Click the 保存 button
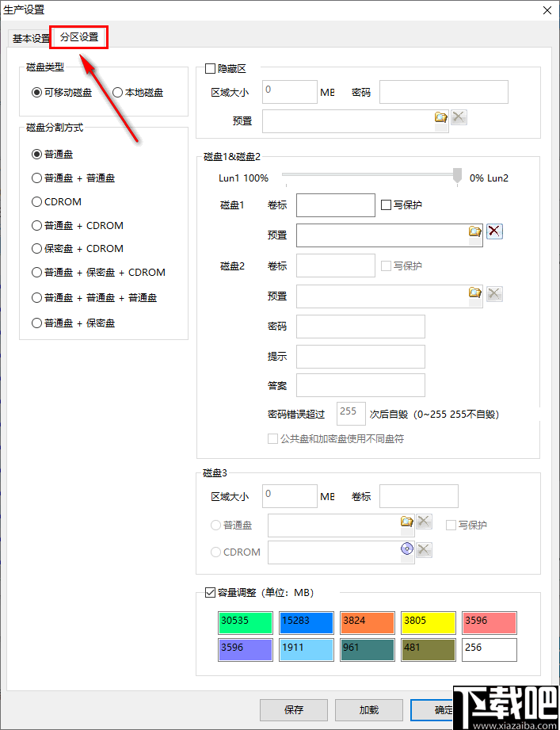Viewport: 560px width, 730px height. pyautogui.click(x=294, y=710)
